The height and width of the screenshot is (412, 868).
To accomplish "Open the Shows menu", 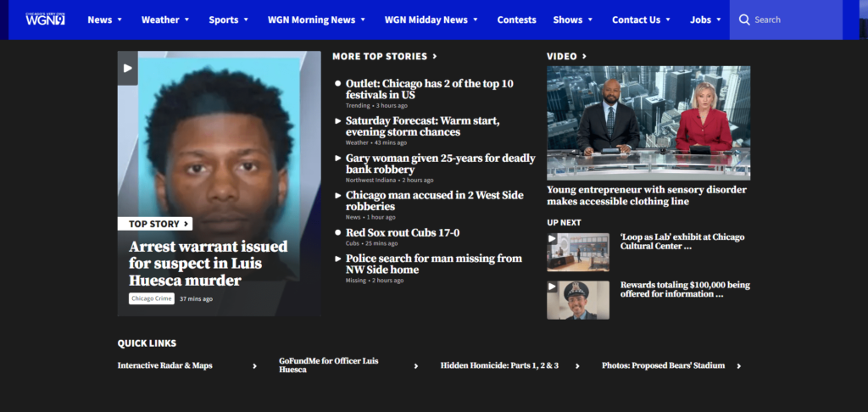I will pos(567,20).
